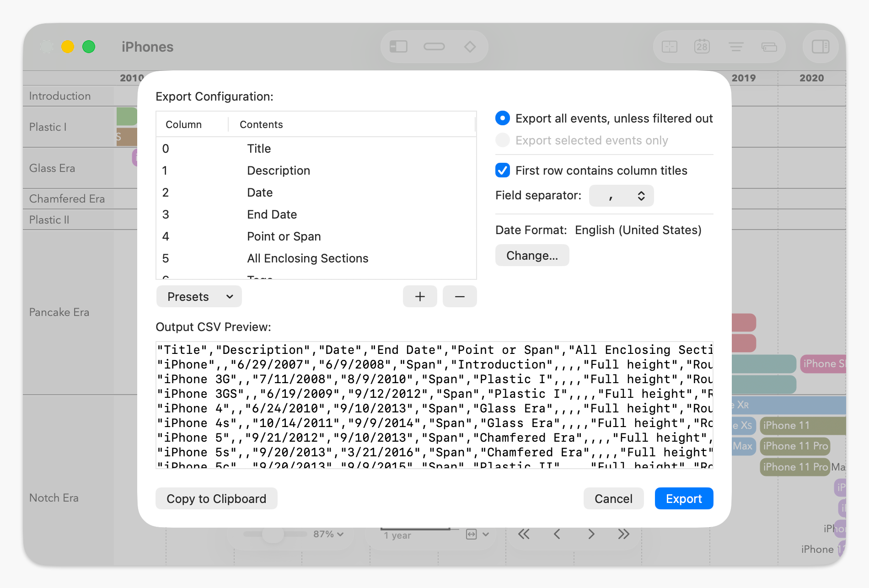Select Export selected events only
This screenshot has height=588, width=869.
502,140
